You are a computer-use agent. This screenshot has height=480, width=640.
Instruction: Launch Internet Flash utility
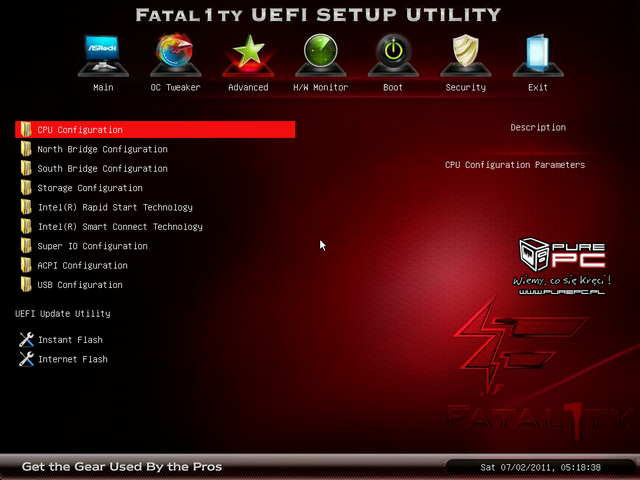[73, 359]
